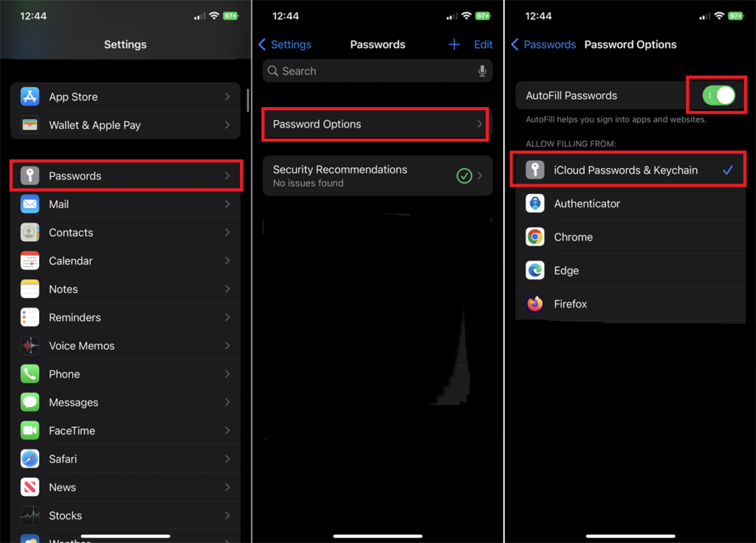
Task: Open the FaceTime settings entry
Action: tap(126, 431)
